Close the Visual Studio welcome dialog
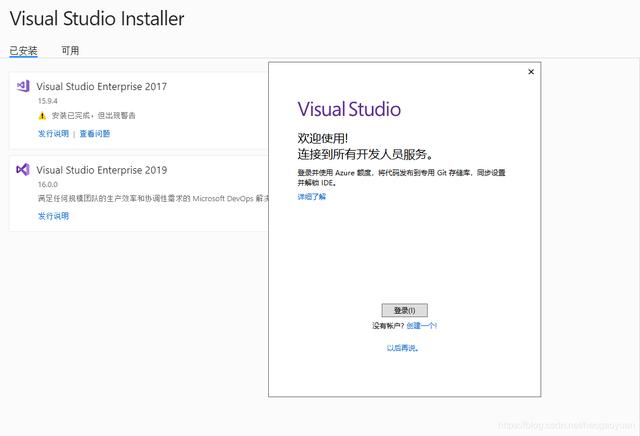Viewport: 640px width, 436px height. pos(531,72)
